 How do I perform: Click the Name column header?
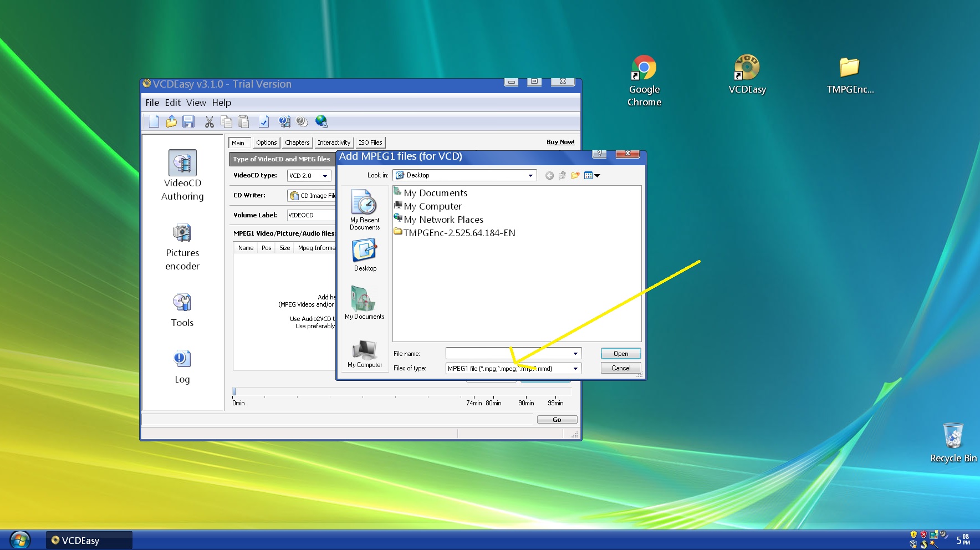click(246, 248)
